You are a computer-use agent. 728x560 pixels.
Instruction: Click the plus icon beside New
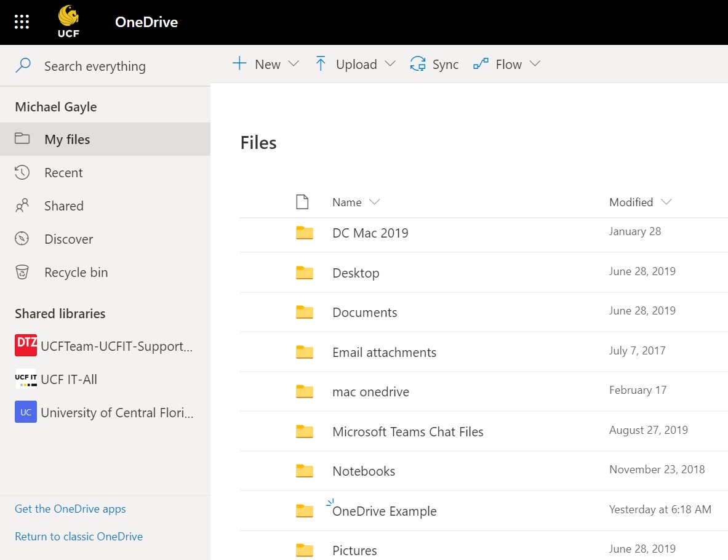pos(239,63)
